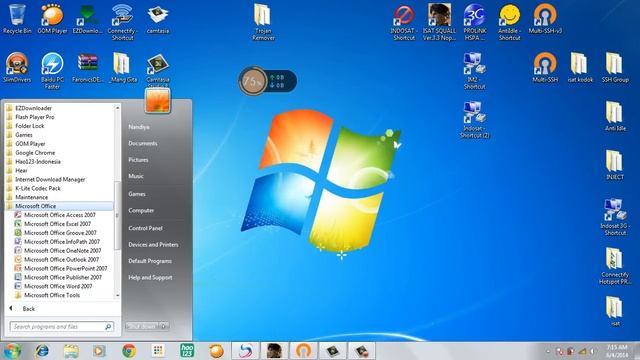Launch Microsoft Office Word 2007
Screen dimensions: 640x360
(x=59, y=286)
